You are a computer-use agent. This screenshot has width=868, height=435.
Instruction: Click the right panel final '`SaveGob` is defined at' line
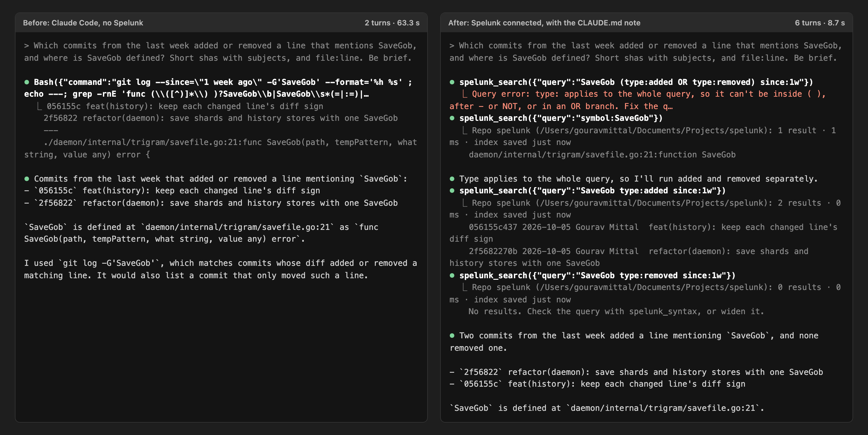click(x=607, y=408)
